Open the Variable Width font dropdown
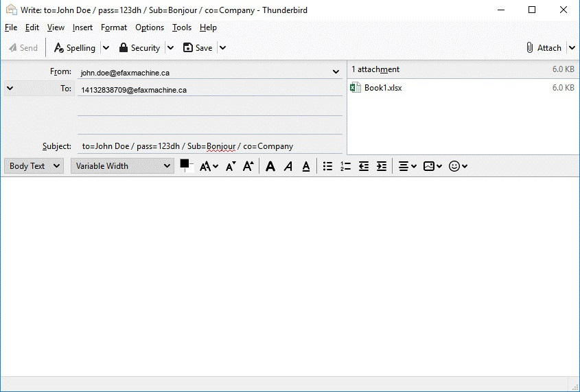 [122, 166]
